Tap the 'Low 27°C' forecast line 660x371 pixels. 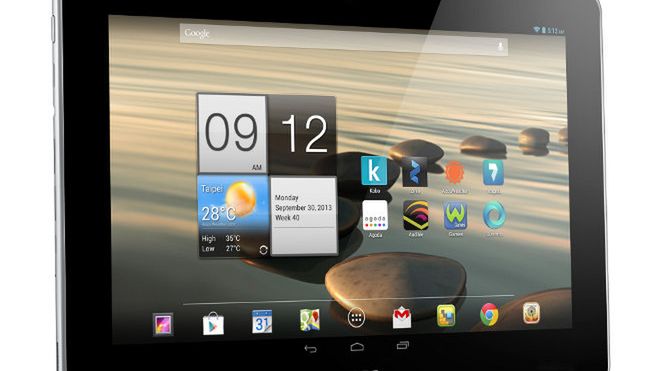(x=221, y=248)
